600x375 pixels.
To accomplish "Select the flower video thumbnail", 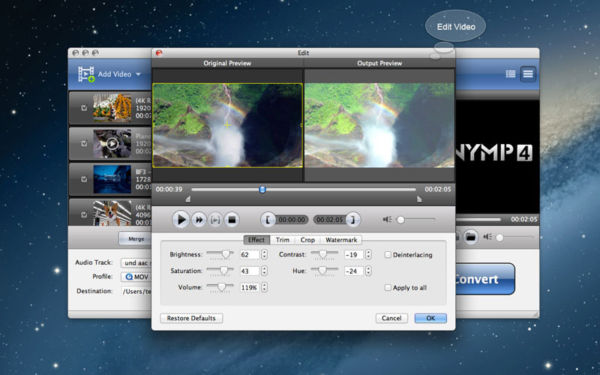I will 112,108.
